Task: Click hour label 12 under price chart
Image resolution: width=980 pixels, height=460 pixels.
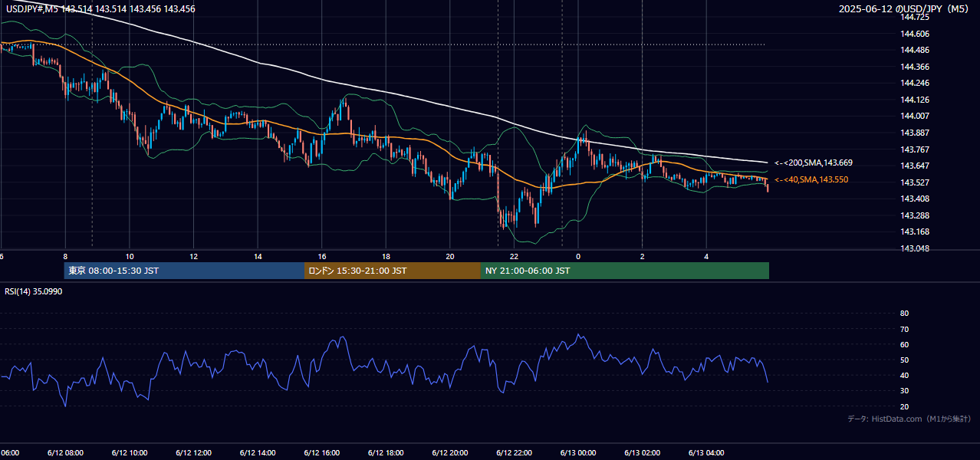Action: (x=193, y=257)
